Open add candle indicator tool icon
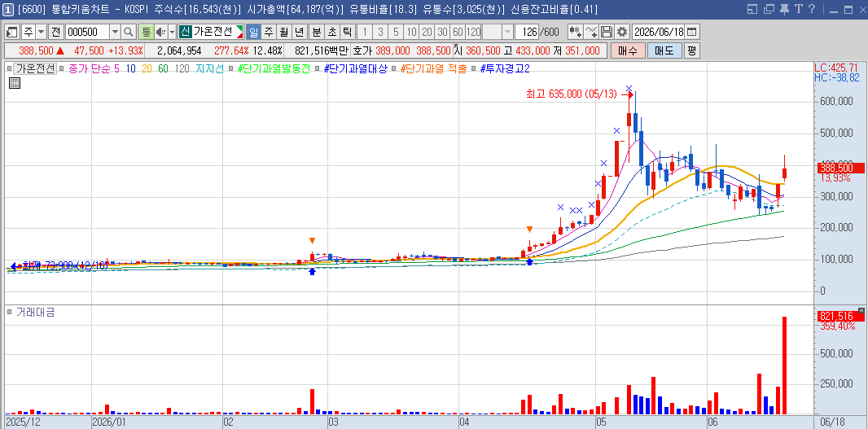The image size is (868, 429). (x=575, y=32)
